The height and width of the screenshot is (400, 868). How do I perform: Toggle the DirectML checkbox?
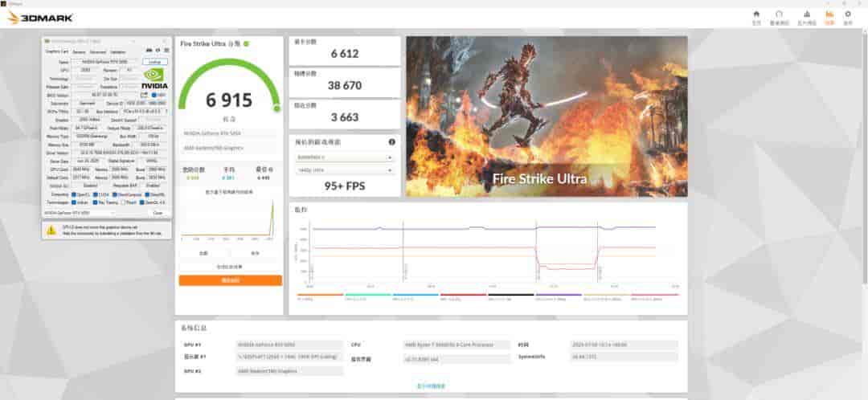click(x=147, y=194)
